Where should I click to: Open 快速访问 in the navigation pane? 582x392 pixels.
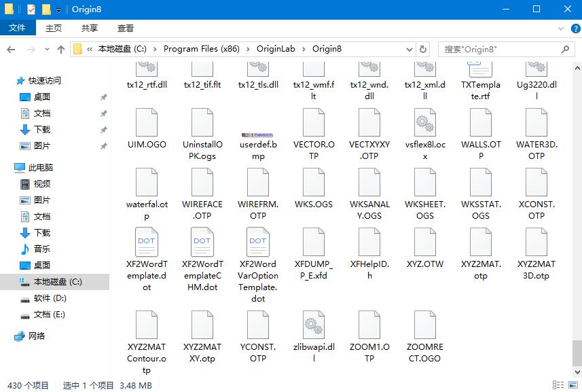(45, 81)
